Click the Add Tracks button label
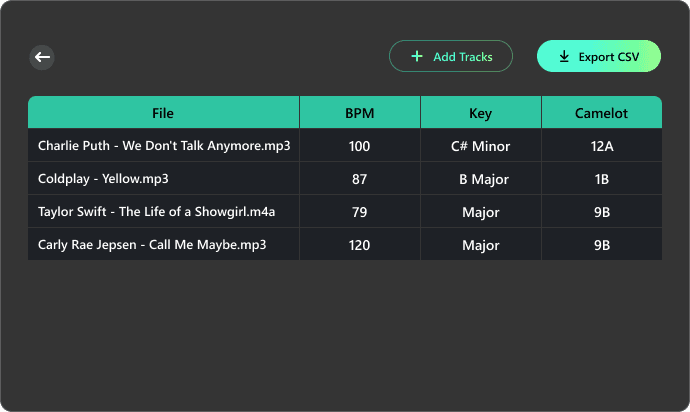690x412 pixels. pos(462,57)
